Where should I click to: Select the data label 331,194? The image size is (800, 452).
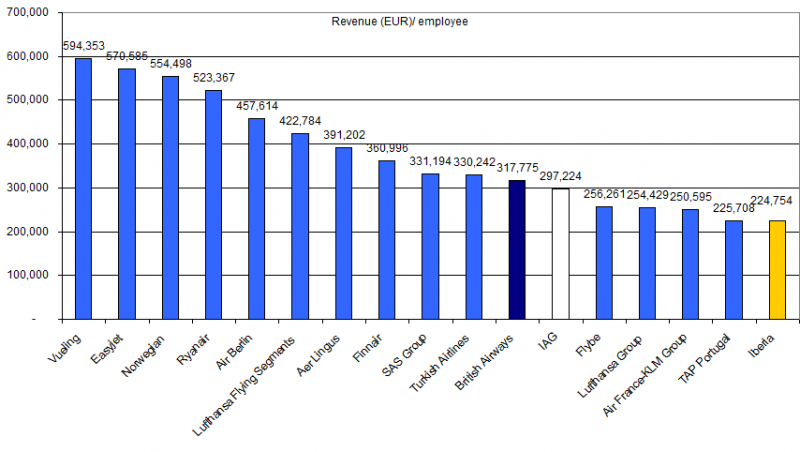(x=431, y=161)
